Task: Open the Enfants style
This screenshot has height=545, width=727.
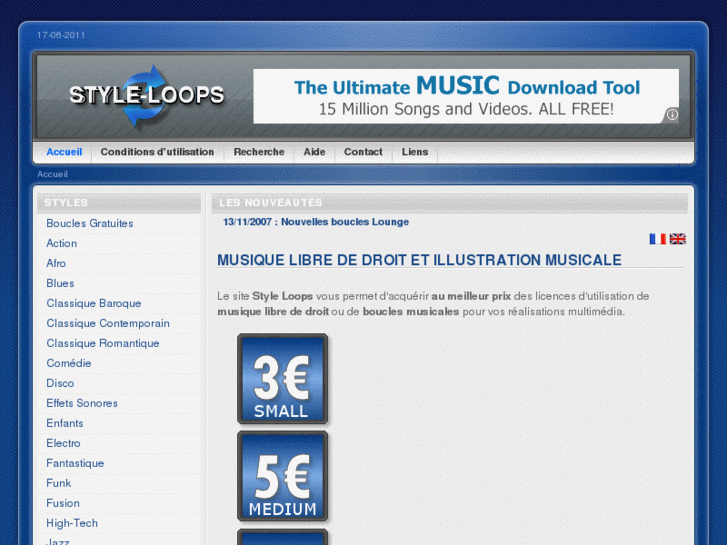Action: [x=65, y=423]
